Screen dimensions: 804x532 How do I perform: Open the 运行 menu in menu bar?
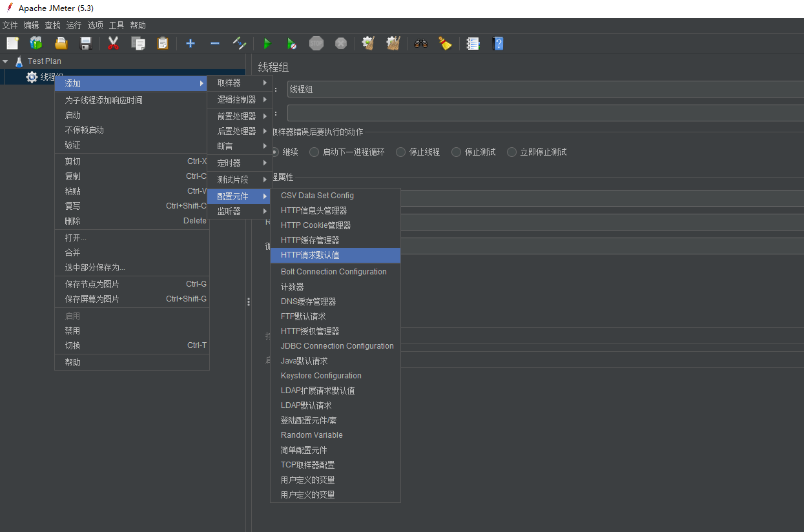pyautogui.click(x=74, y=25)
